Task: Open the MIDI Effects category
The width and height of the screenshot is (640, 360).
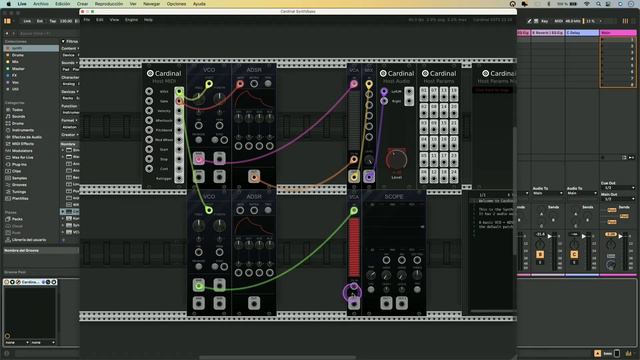Action: pos(23,144)
